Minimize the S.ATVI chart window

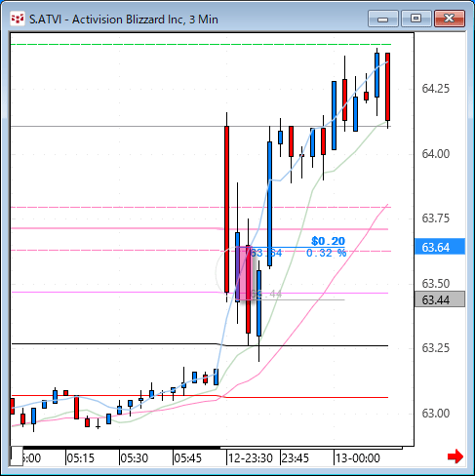point(383,19)
